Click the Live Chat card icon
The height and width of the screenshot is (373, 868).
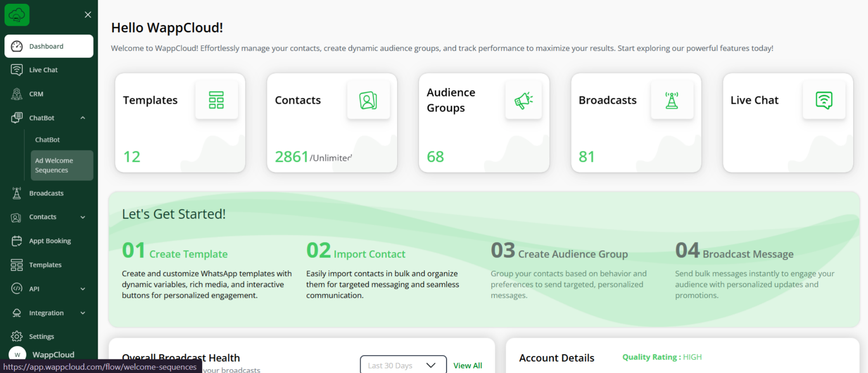824,100
